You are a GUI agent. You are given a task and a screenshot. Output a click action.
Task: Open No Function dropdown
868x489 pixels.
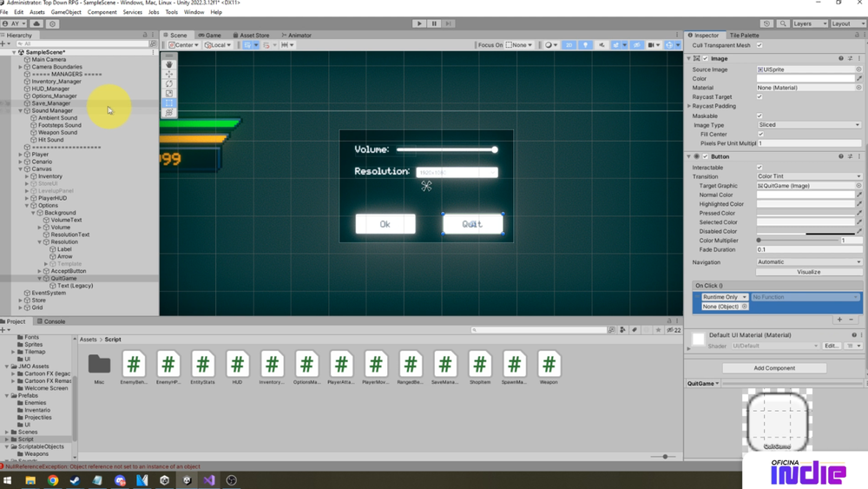(x=805, y=297)
